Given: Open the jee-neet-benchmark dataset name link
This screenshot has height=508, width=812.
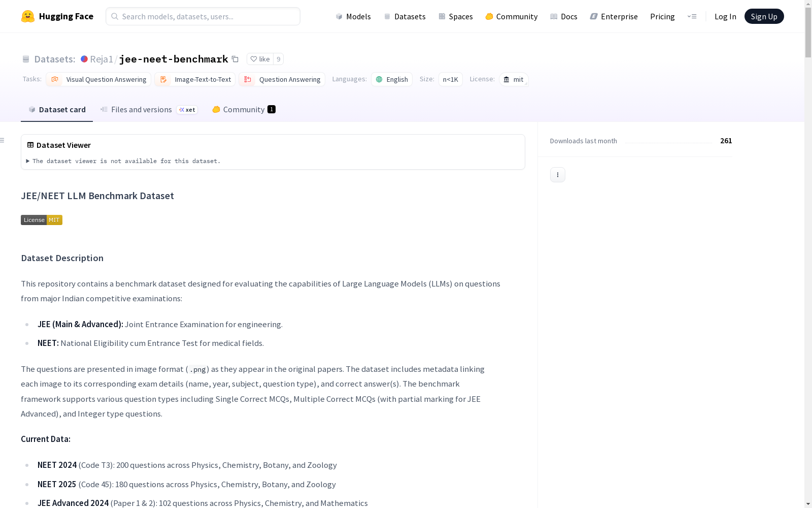Looking at the screenshot, I should [x=174, y=59].
